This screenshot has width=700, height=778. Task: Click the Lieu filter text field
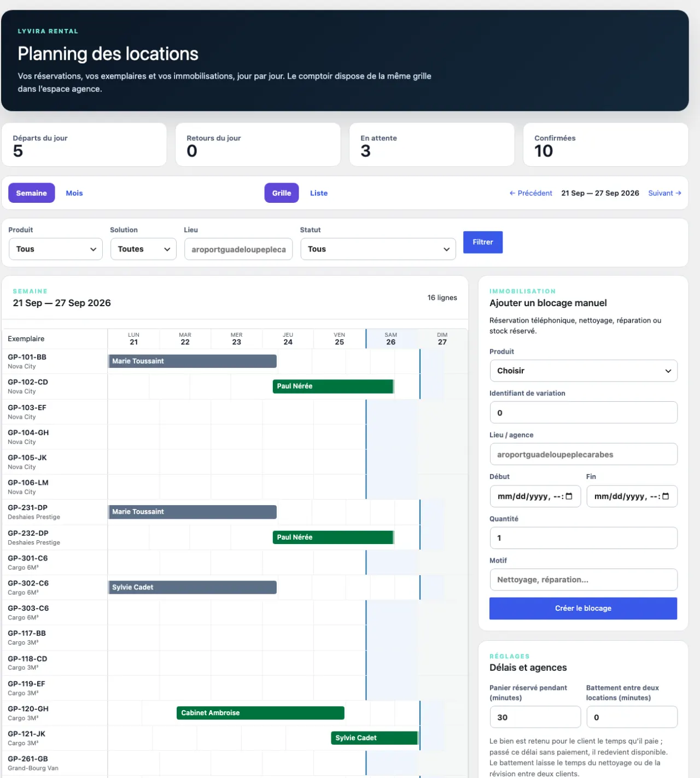(x=238, y=249)
